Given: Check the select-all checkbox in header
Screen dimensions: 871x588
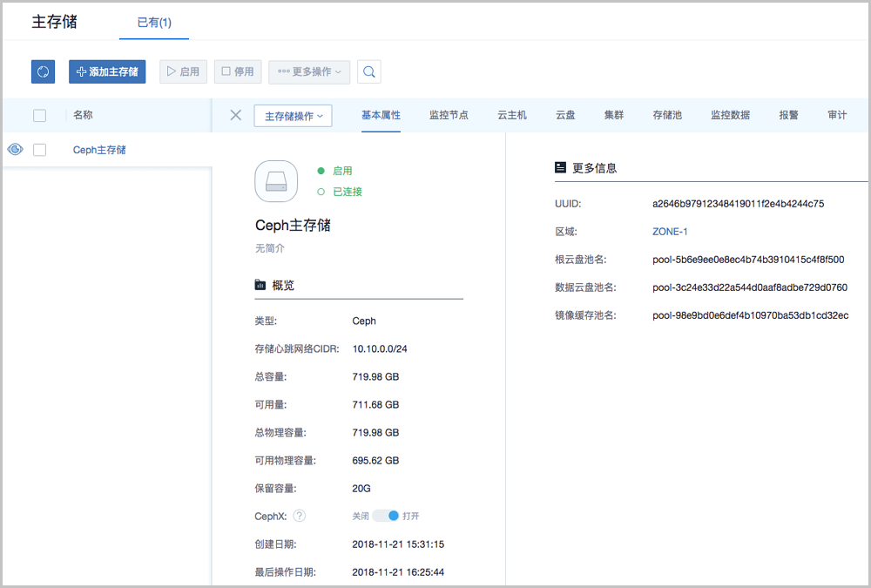Looking at the screenshot, I should (39, 115).
